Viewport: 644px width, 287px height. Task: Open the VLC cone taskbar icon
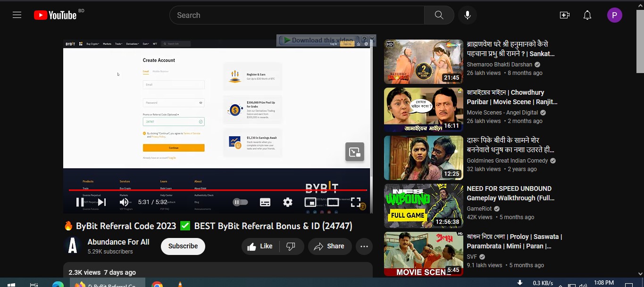pos(180,285)
